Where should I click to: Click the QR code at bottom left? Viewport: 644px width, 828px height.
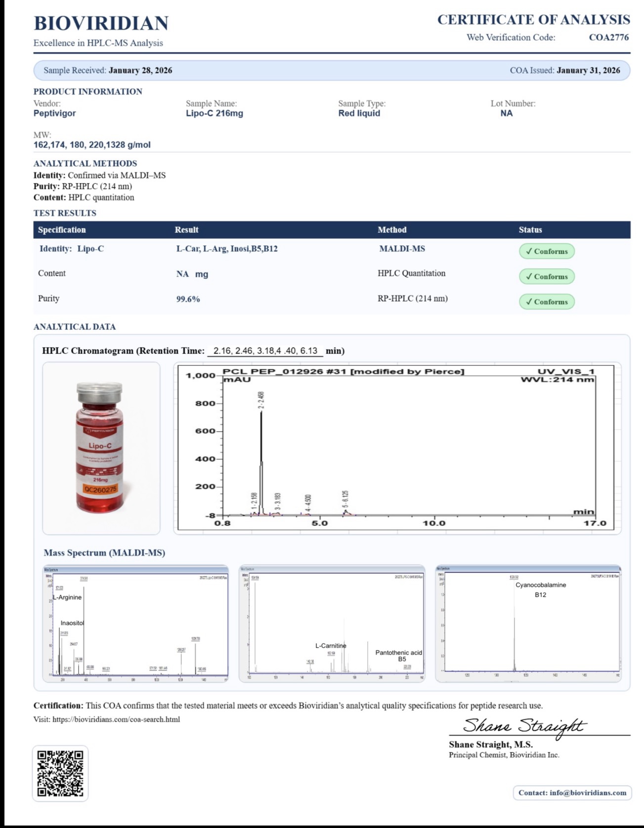pyautogui.click(x=60, y=773)
